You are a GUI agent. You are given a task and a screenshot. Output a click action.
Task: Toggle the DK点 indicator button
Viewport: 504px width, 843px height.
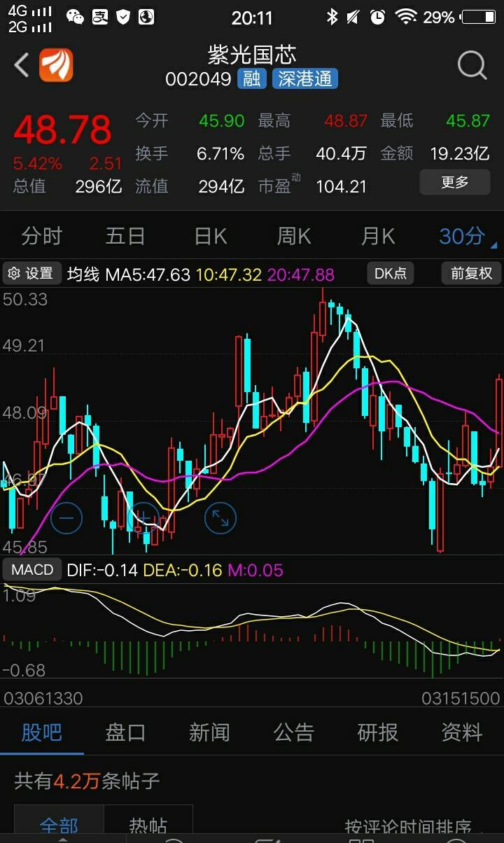point(391,273)
